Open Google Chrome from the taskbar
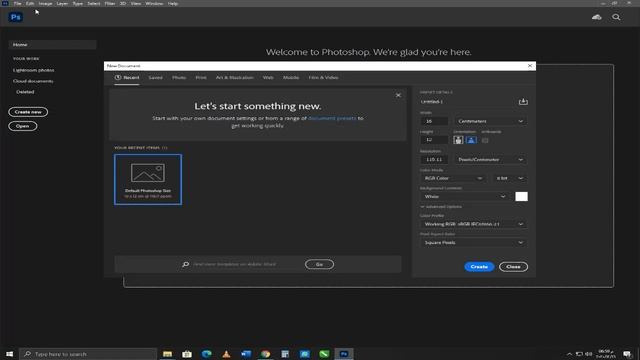 (x=265, y=354)
